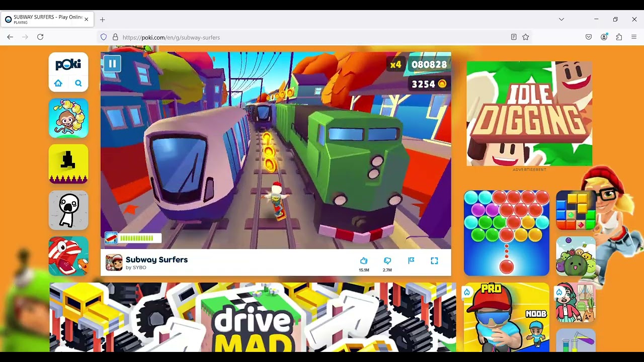
Task: Pause the Subway Surfers game
Action: [112, 64]
